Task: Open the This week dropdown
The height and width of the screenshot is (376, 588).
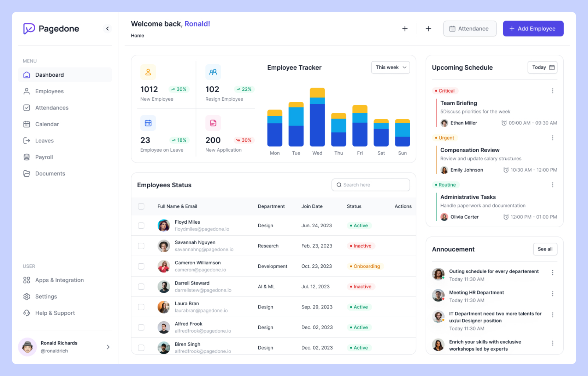Action: 391,68
